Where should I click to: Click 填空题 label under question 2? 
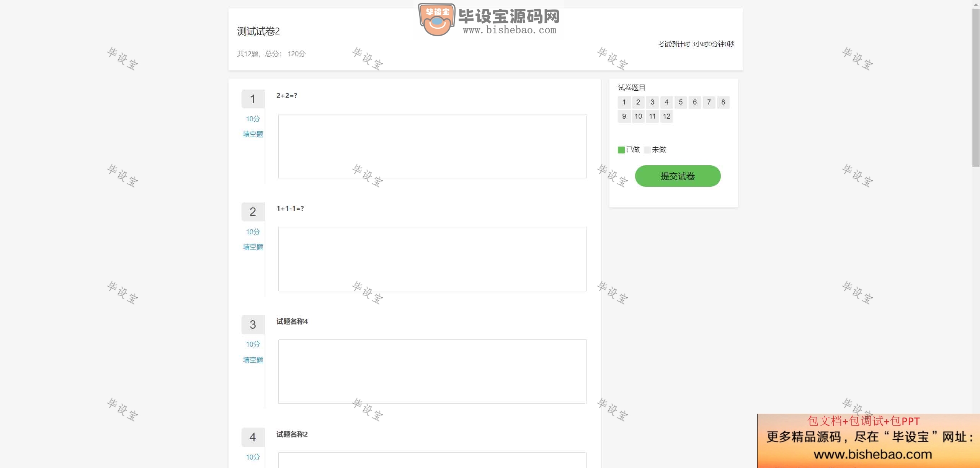point(253,247)
